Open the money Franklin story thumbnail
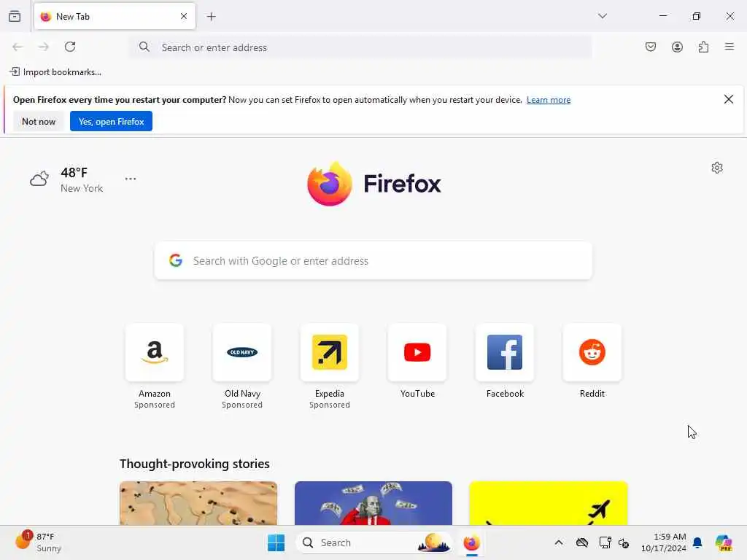The image size is (747, 560). point(373,503)
